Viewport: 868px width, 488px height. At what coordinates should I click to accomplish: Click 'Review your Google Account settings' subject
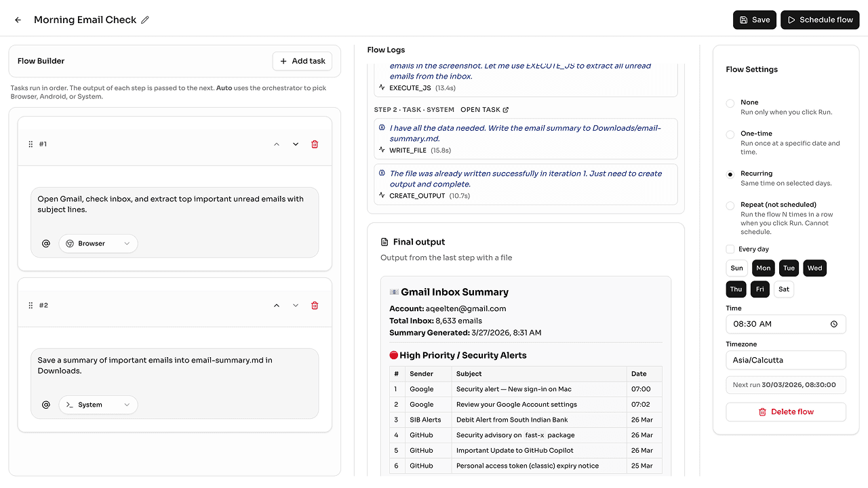[517, 405]
